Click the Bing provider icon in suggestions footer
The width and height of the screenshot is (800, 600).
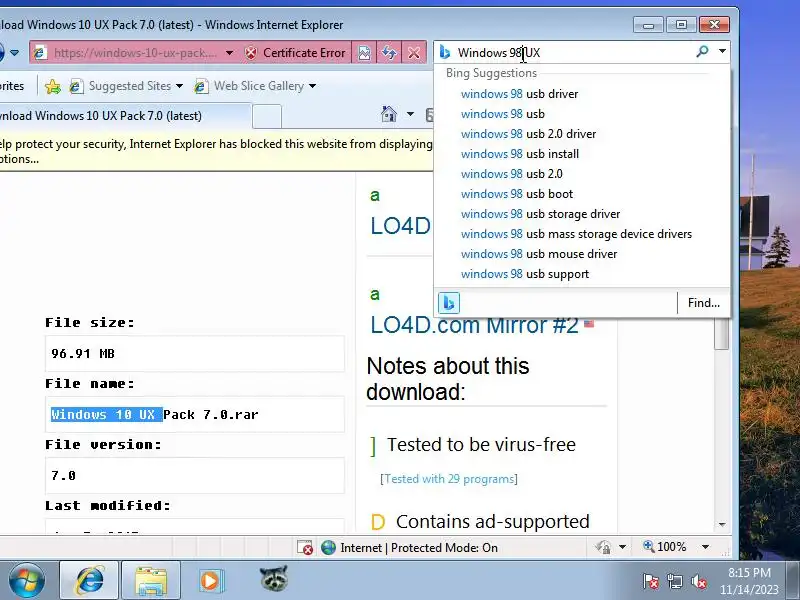tap(449, 303)
